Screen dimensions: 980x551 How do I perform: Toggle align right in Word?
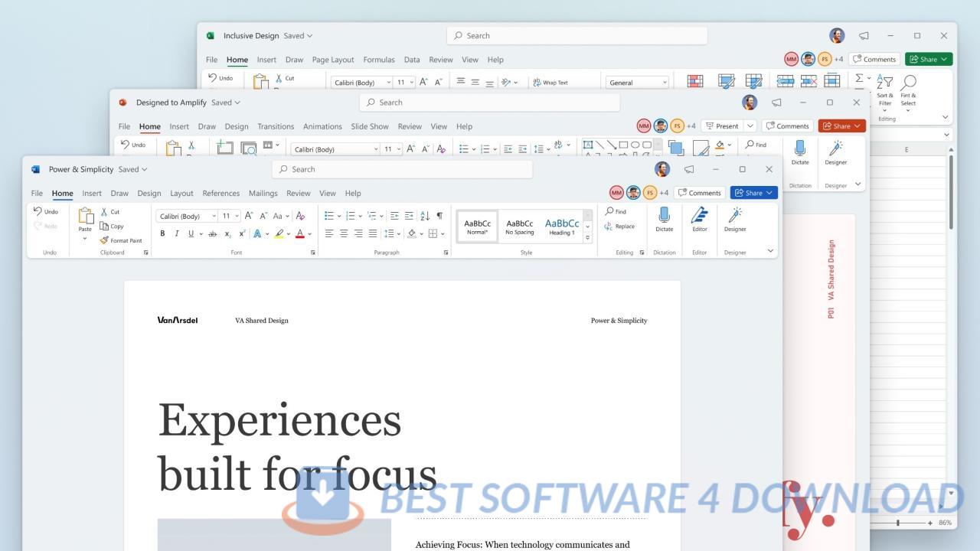coord(358,233)
